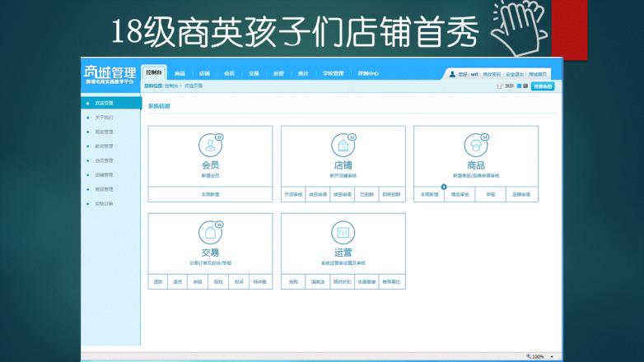
Task: Click 限时折扣 under the 运营 card
Action: 343,281
